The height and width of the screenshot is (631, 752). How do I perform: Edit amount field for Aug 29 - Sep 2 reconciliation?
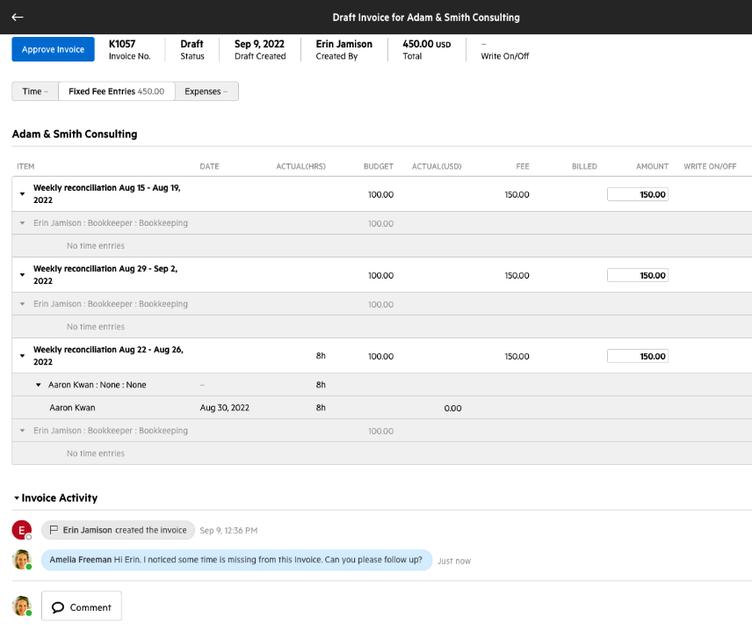click(637, 275)
